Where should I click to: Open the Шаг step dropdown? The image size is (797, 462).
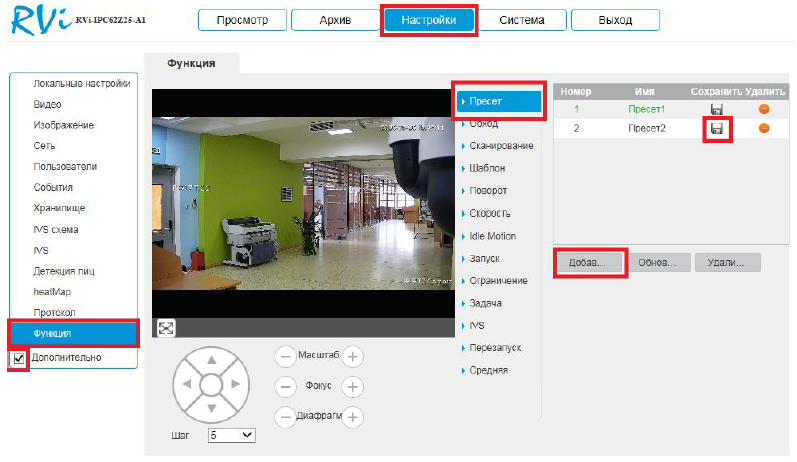[x=232, y=435]
